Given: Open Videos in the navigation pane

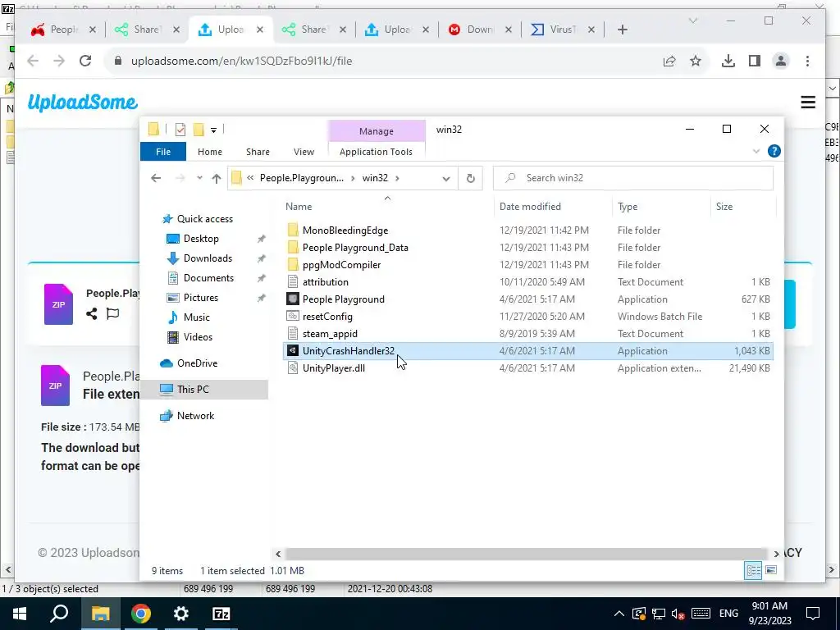Looking at the screenshot, I should pyautogui.click(x=198, y=337).
